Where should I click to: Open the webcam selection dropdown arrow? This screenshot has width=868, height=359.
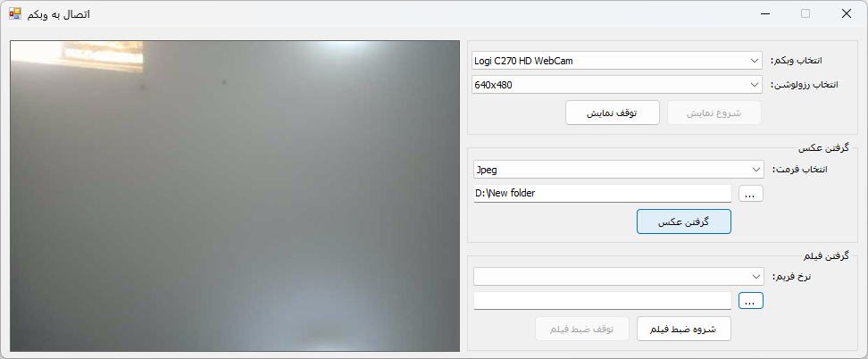click(755, 61)
